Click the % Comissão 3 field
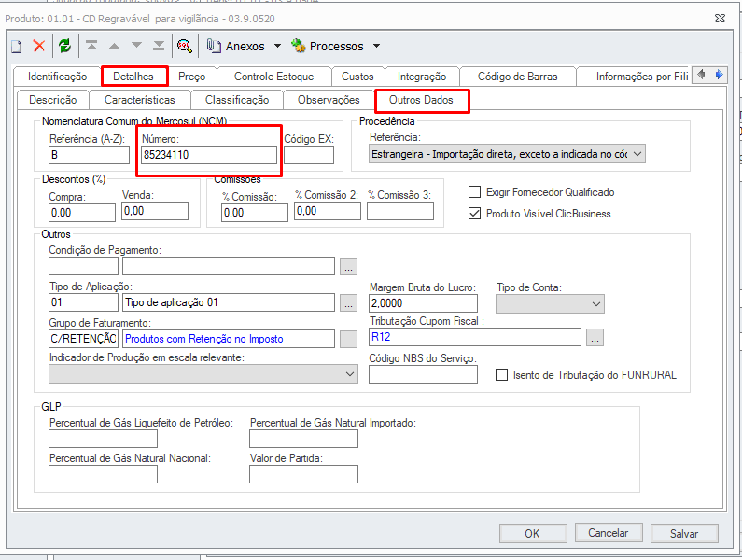The image size is (742, 560). [400, 211]
